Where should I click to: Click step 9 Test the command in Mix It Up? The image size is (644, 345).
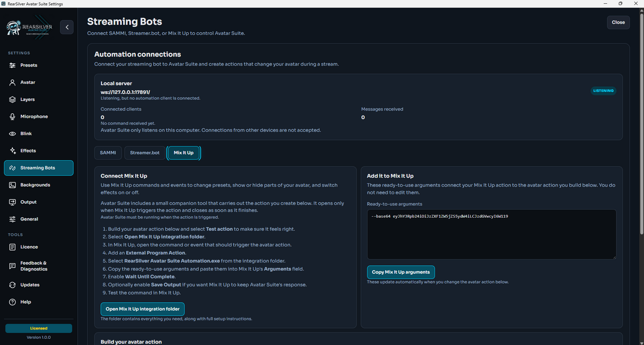[x=142, y=292]
